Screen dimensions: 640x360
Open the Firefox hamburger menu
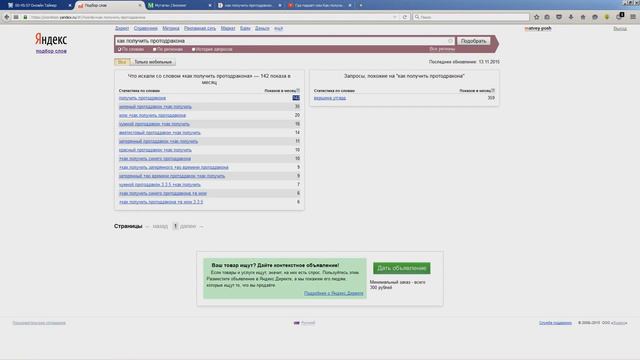633,17
